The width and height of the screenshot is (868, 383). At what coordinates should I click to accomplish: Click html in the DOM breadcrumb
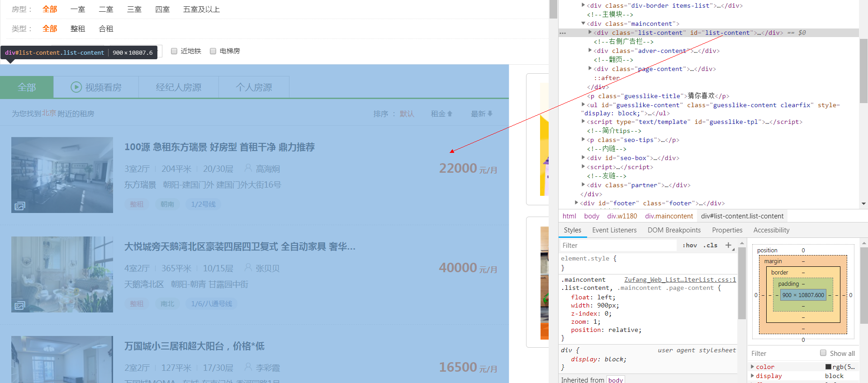pos(569,216)
